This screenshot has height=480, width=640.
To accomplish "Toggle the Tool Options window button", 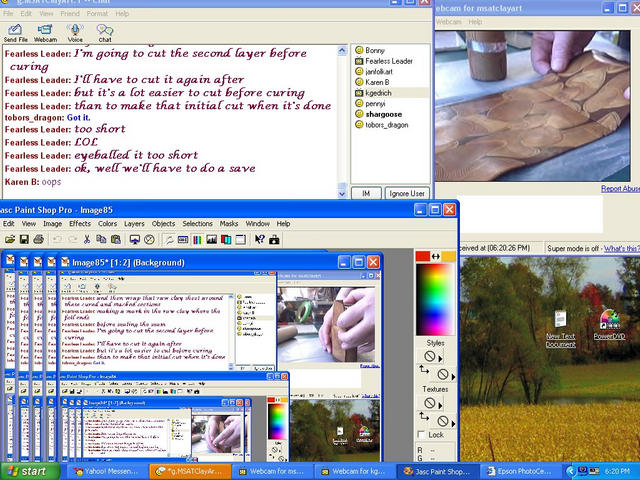I will tap(183, 240).
